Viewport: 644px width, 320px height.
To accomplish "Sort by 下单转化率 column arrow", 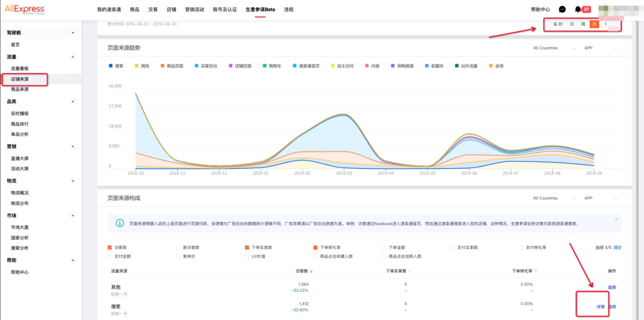I will tap(536, 271).
